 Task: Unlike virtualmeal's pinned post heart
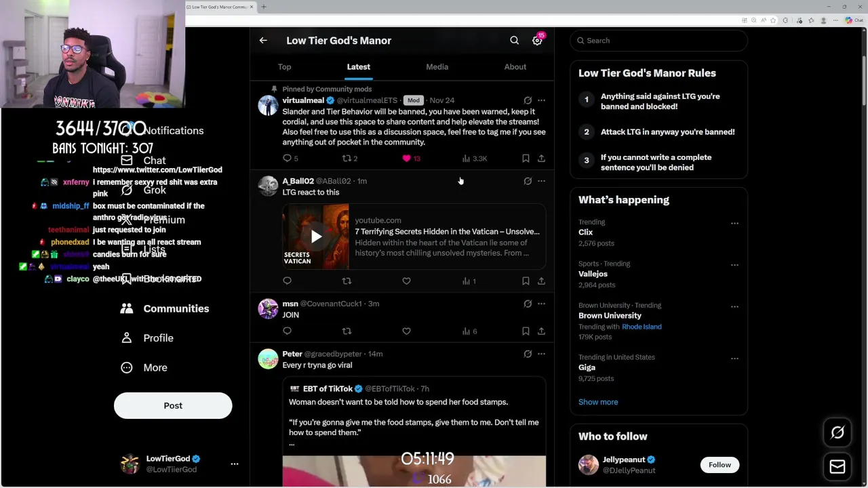[406, 159]
